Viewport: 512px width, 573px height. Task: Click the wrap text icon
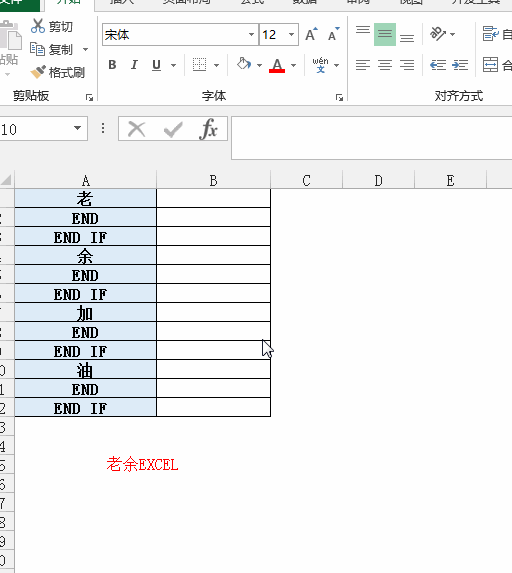coord(490,34)
